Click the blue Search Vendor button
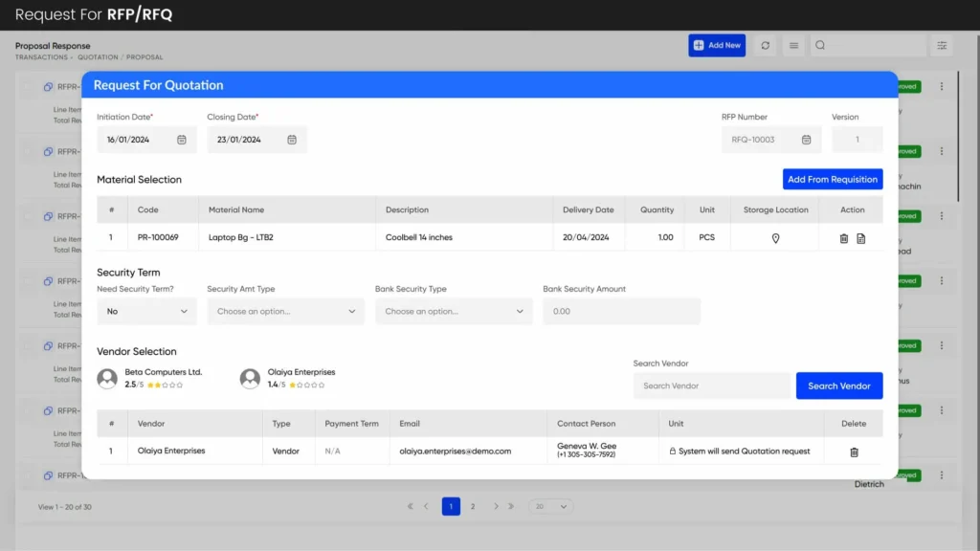This screenshot has height=551, width=980. coord(838,386)
